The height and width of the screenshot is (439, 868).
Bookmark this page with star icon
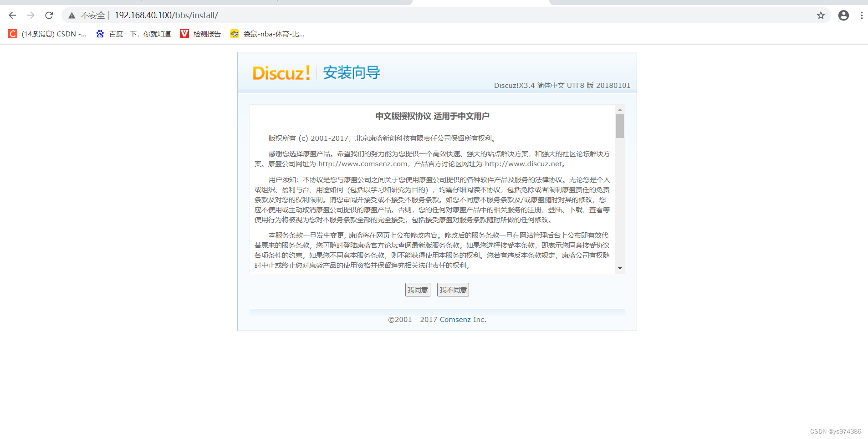coord(821,15)
